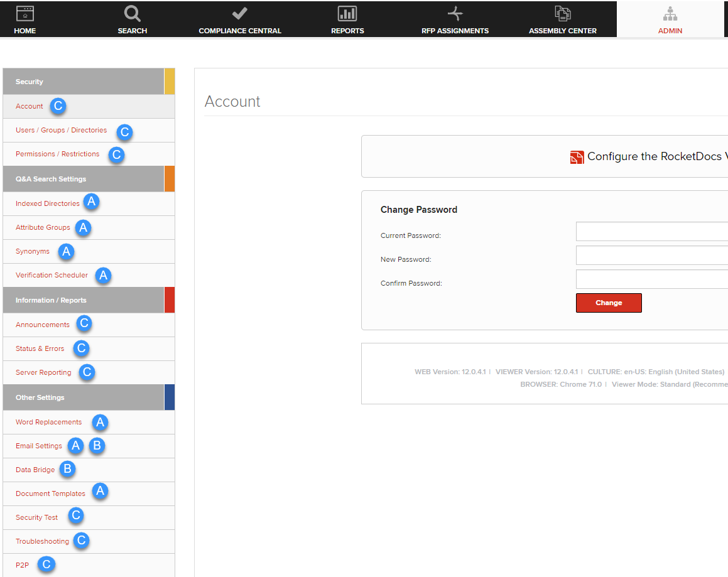Screen dimensions: 728x577
Task: Focus the New Password field
Action: coord(652,256)
